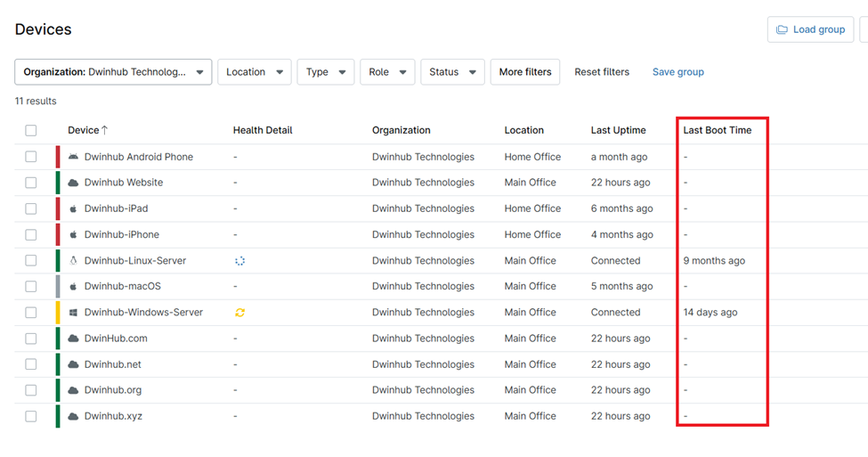Viewport: 868px width, 457px height.
Task: Sort by the Last Uptime column header
Action: point(619,130)
